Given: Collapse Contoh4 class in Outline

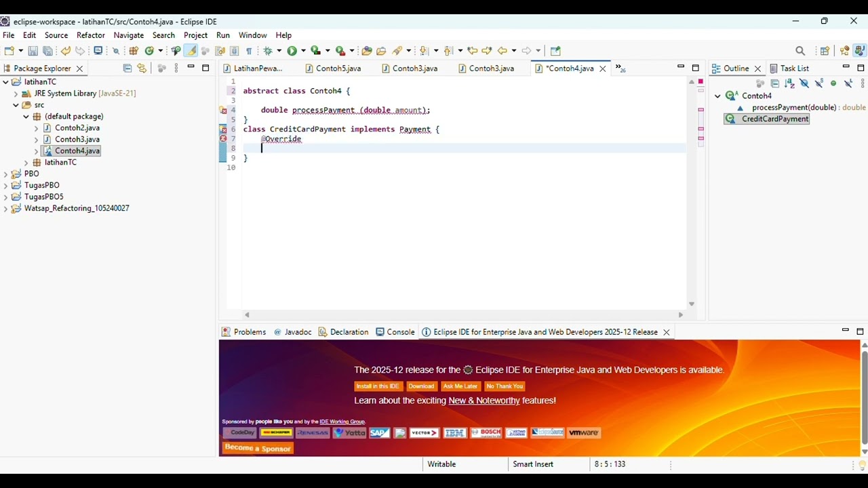Looking at the screenshot, I should (717, 96).
